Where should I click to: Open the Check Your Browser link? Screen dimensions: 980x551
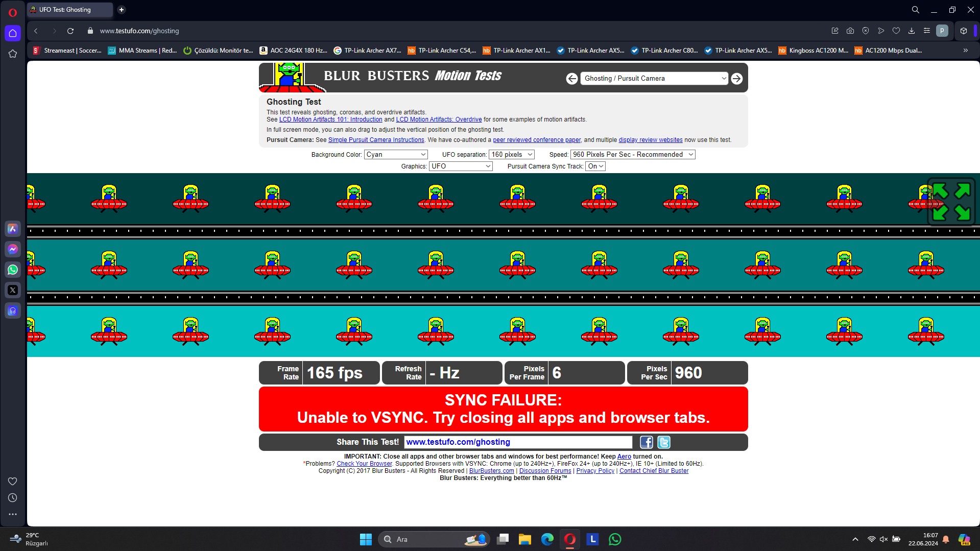[364, 464]
